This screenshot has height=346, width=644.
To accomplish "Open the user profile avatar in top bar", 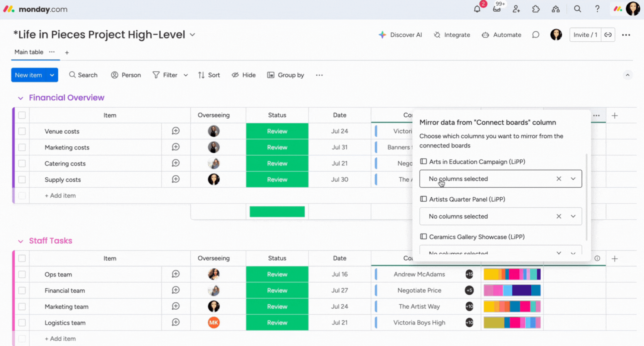I will coord(633,8).
